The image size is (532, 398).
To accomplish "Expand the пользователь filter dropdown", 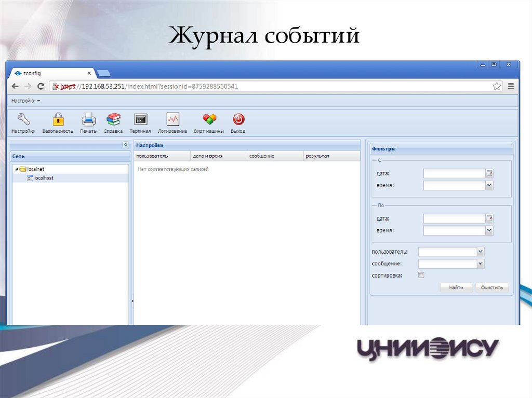I will pos(481,252).
